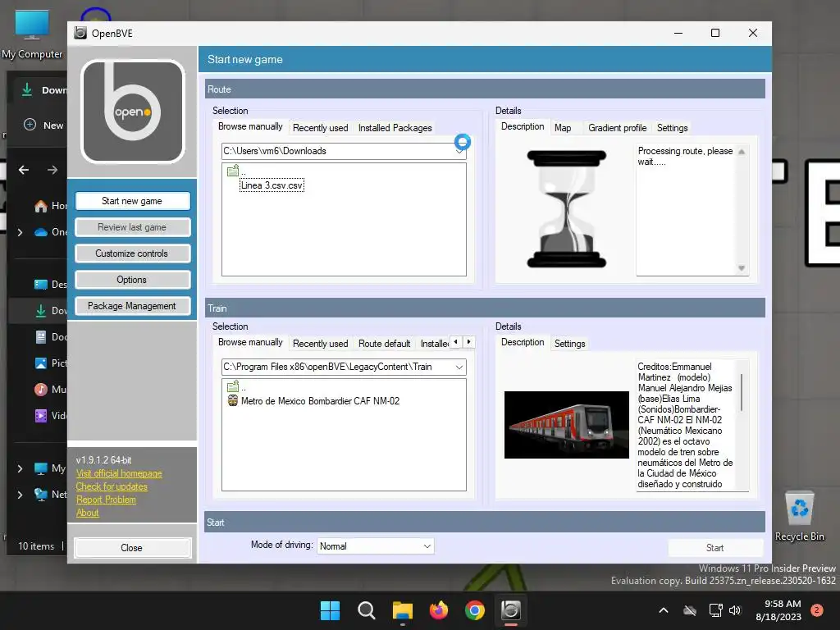
Task: Click the train preview thumbnail
Action: point(566,425)
